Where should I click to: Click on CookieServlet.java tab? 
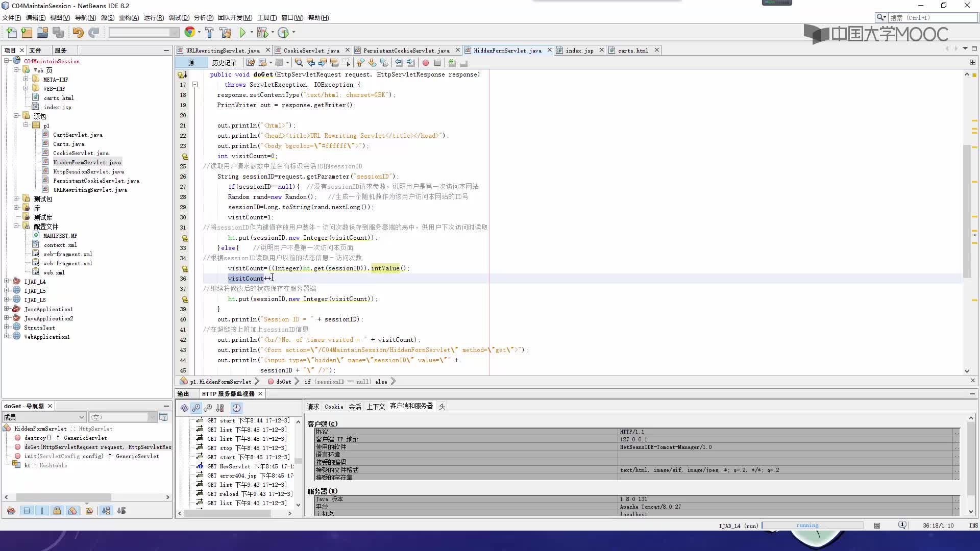pos(310,51)
